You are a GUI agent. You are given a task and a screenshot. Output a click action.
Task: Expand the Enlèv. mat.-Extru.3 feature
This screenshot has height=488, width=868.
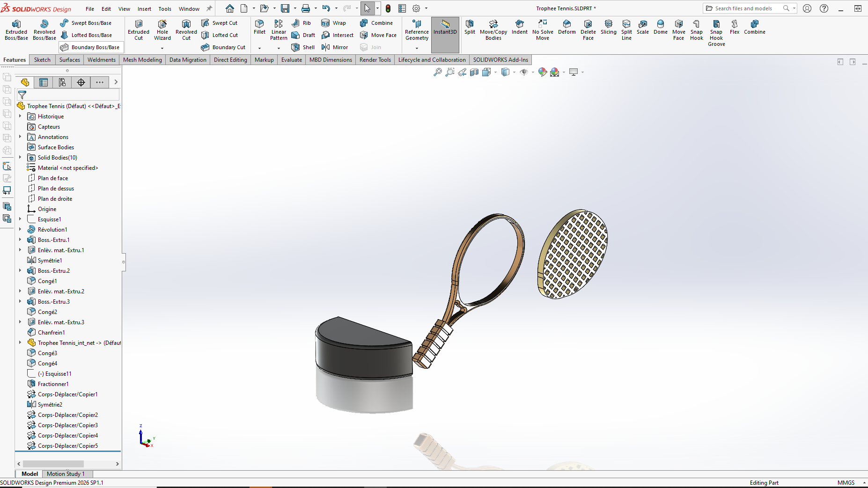click(20, 322)
